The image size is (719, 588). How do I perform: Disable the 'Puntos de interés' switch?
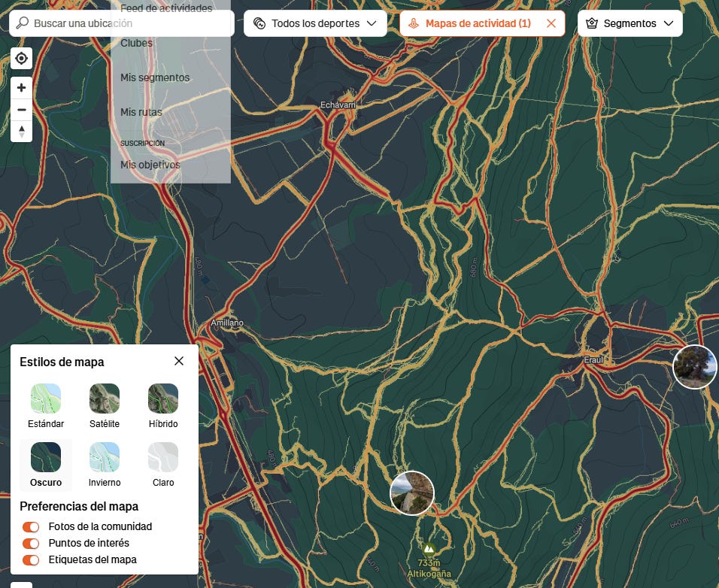pos(31,544)
